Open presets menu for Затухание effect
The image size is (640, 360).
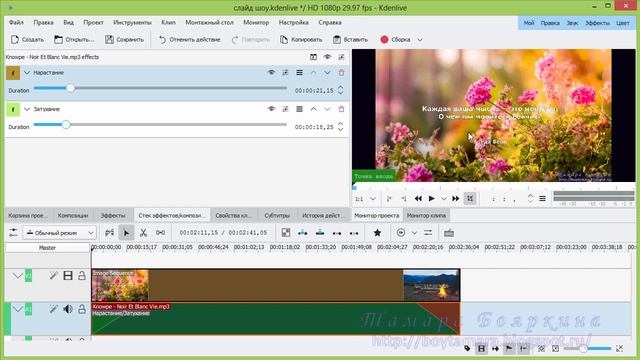299,109
